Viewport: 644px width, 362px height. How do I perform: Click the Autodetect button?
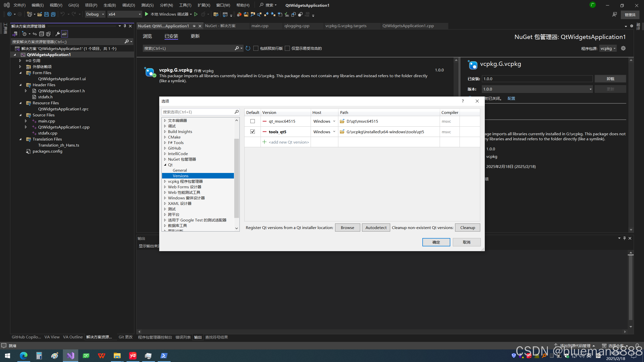click(376, 228)
